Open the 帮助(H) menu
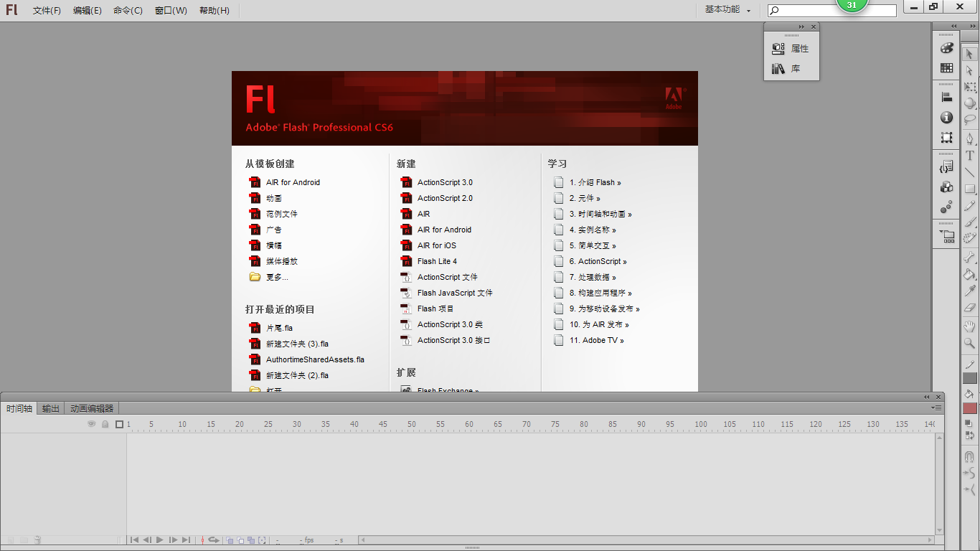 (215, 11)
